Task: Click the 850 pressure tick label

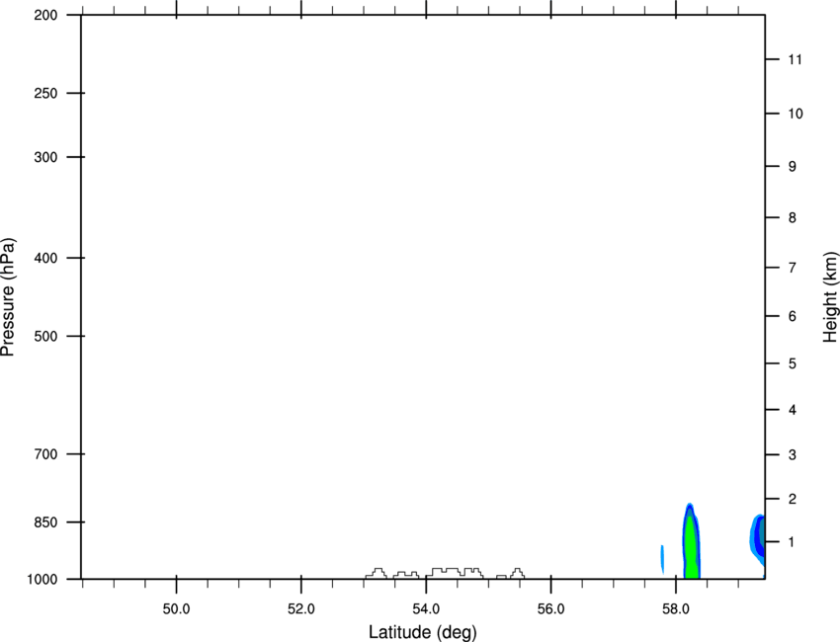Action: (46, 522)
